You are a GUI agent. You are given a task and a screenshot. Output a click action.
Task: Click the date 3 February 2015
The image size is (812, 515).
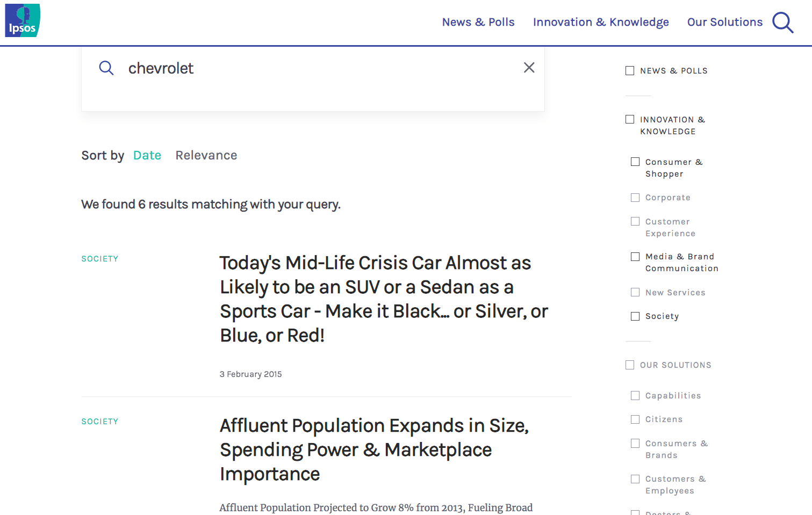[250, 374]
